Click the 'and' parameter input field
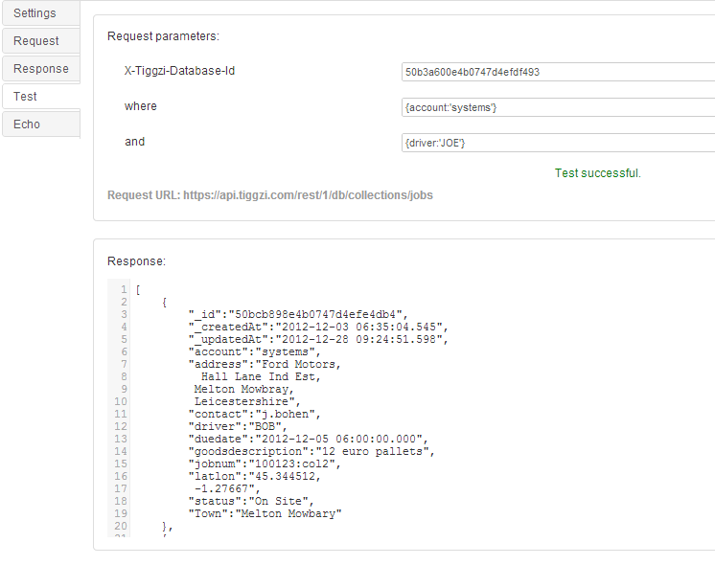Screen dimensions: 715x588 558,143
